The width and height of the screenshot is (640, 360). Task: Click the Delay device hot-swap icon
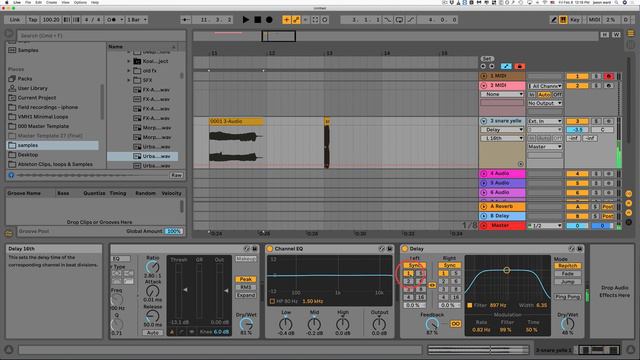coord(572,249)
